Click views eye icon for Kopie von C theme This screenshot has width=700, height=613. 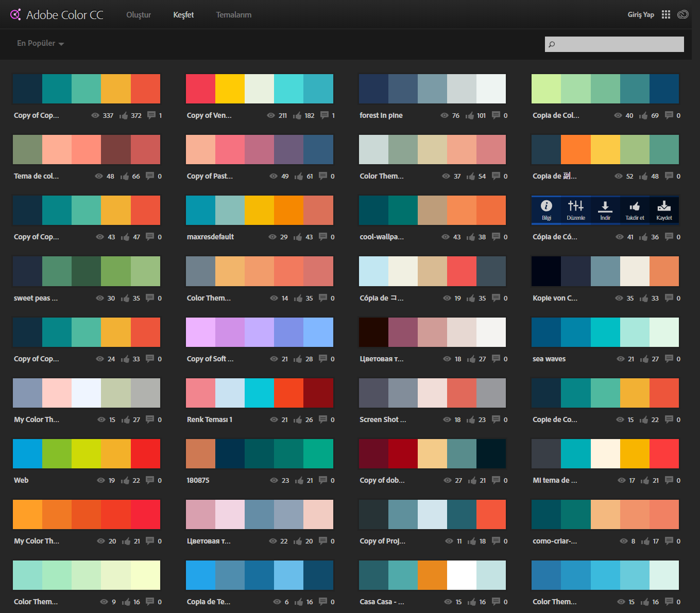click(619, 298)
